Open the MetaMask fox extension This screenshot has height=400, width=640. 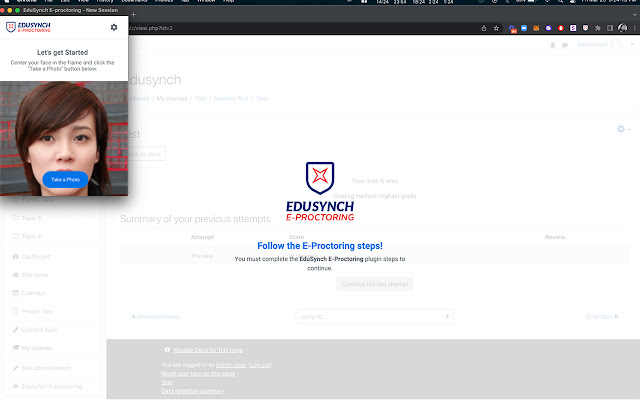[x=536, y=28]
